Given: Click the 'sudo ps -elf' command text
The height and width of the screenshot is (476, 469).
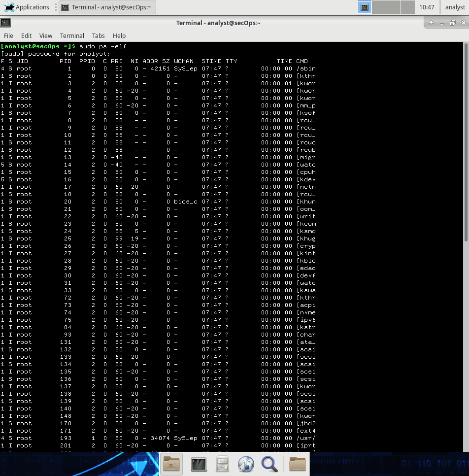Looking at the screenshot, I should tap(103, 46).
